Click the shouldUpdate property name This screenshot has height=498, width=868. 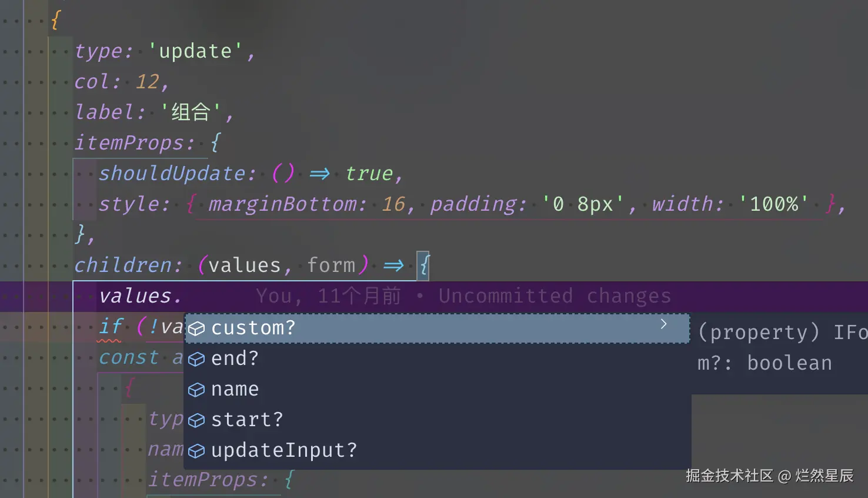[x=172, y=174]
